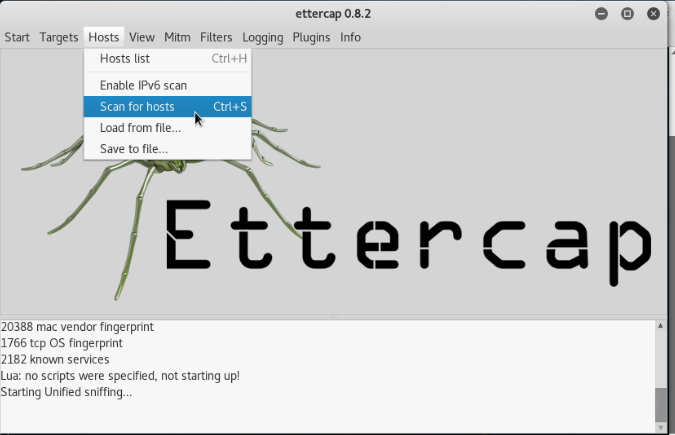Click 'Lua: no scripts were specified' line

click(x=120, y=376)
